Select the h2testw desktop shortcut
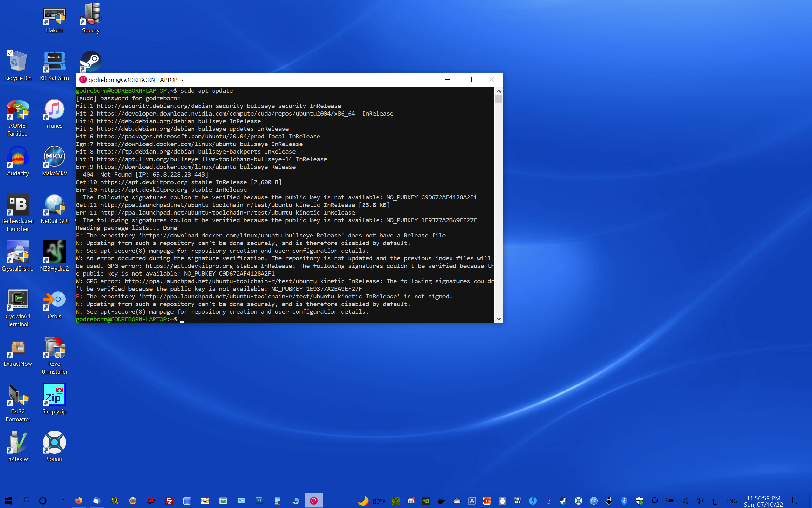The height and width of the screenshot is (508, 812). [18, 447]
